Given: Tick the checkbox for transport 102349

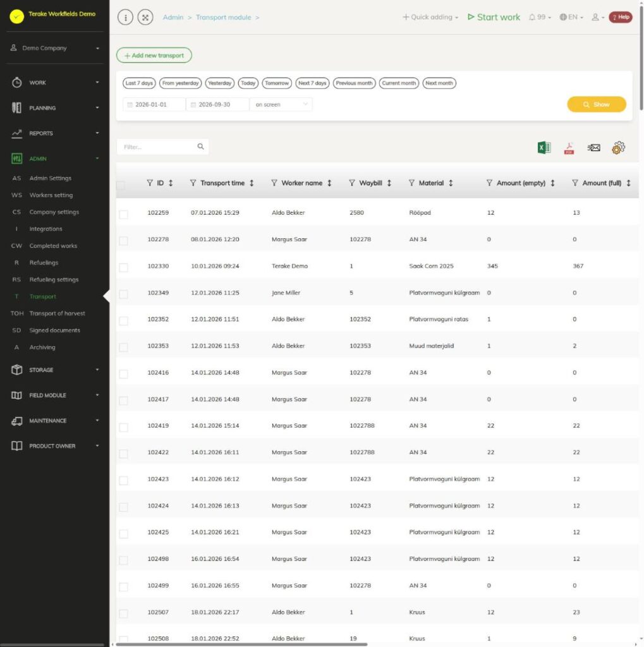Looking at the screenshot, I should click(123, 294).
